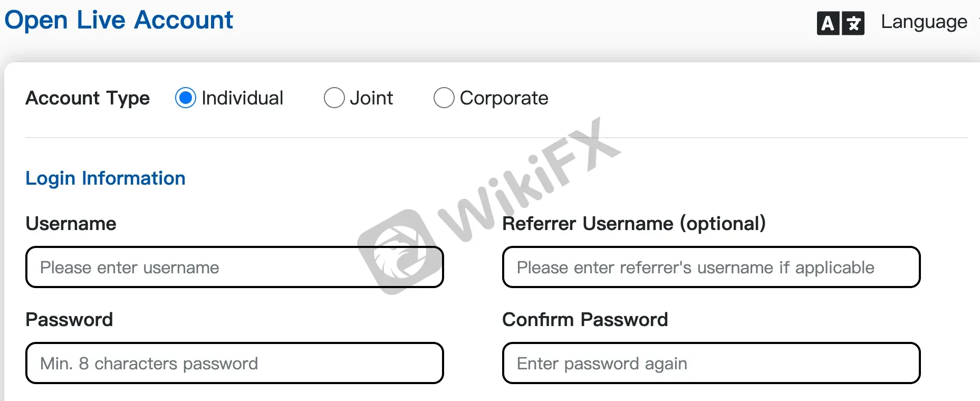Focus the Username input field

point(235,267)
